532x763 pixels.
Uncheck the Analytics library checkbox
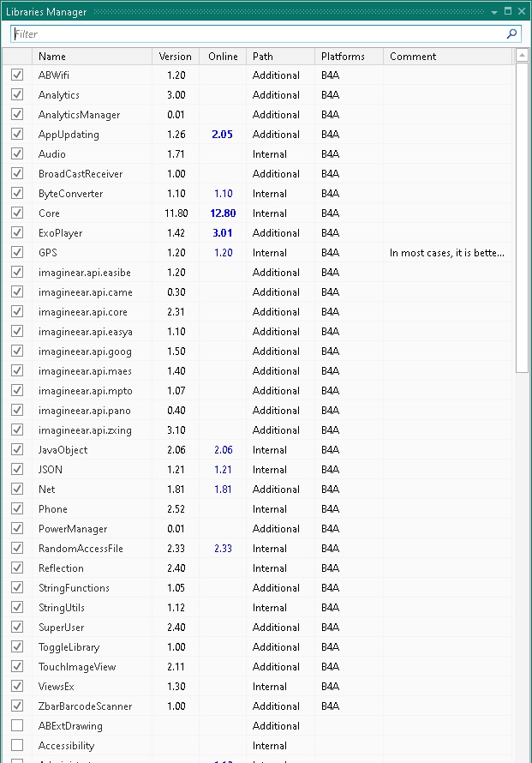17,94
